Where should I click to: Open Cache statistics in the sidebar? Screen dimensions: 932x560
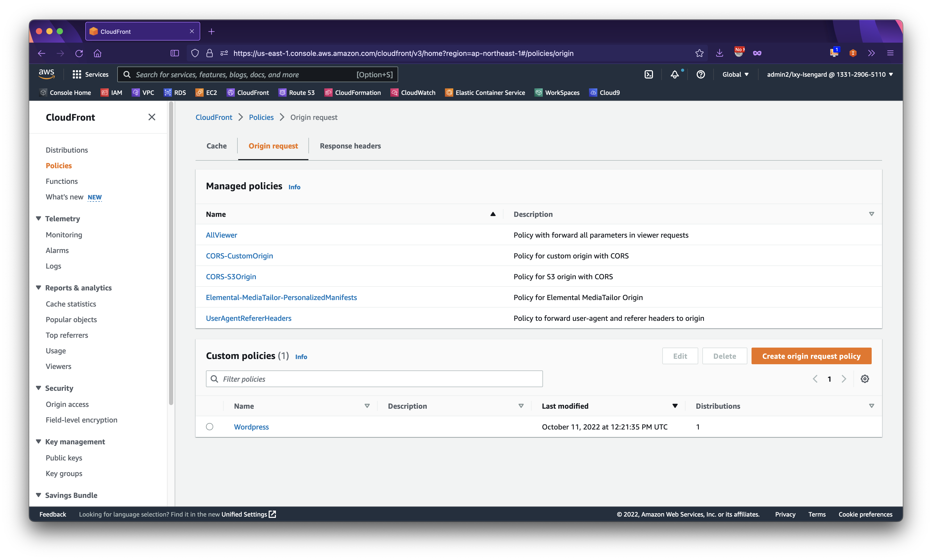[x=70, y=304]
